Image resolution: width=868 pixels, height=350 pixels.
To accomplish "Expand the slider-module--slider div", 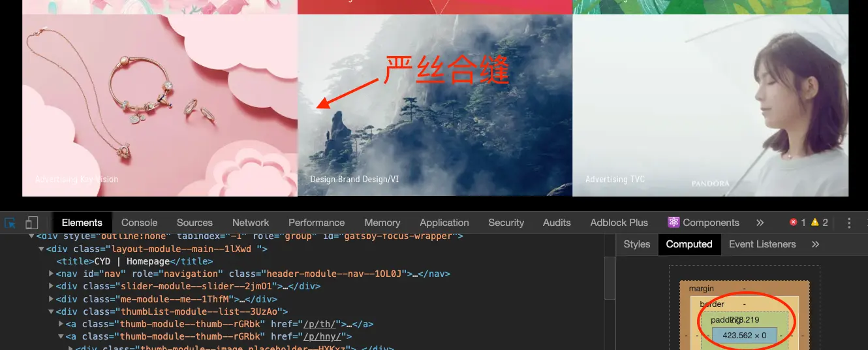I will click(x=52, y=286).
